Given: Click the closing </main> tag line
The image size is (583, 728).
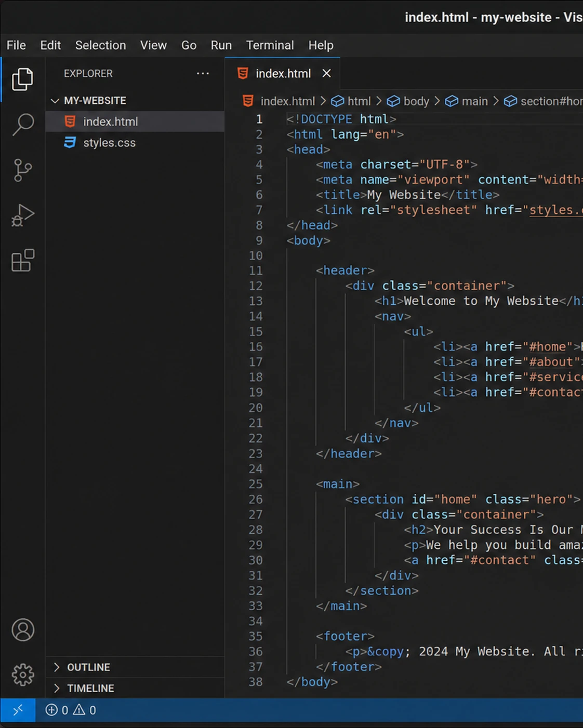Looking at the screenshot, I should click(x=341, y=606).
